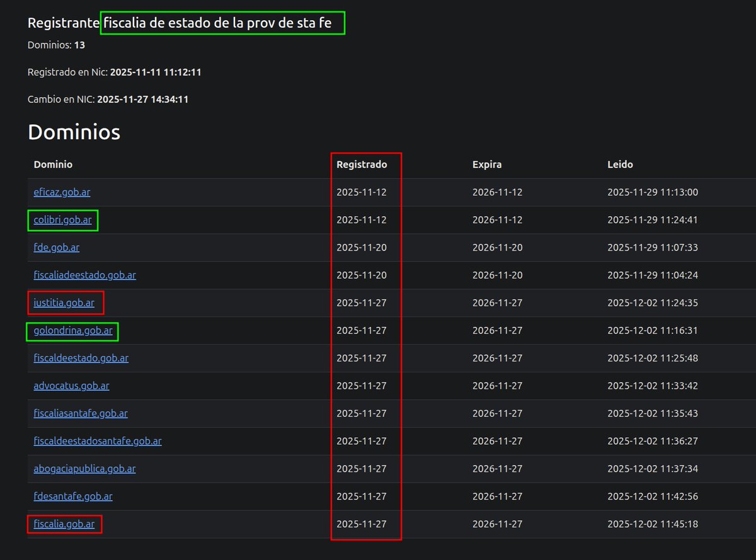Sort the table by the Expira column
The width and height of the screenshot is (756, 560).
(x=486, y=164)
